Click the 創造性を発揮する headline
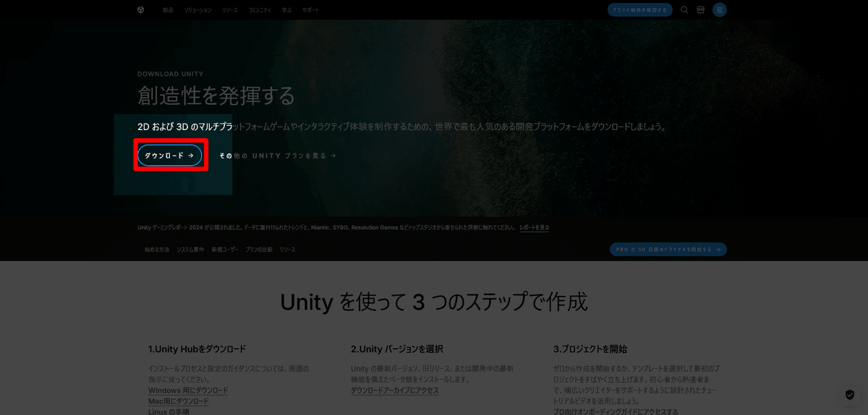 pos(216,95)
